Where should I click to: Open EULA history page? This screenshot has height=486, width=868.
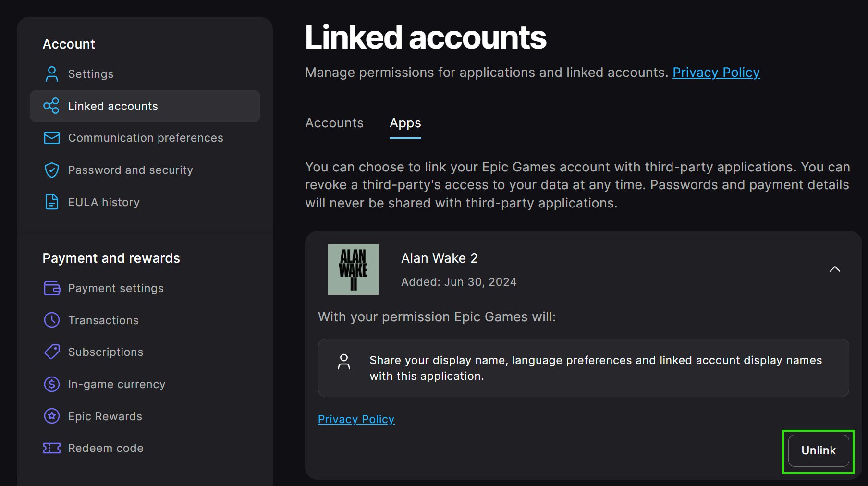(145, 202)
